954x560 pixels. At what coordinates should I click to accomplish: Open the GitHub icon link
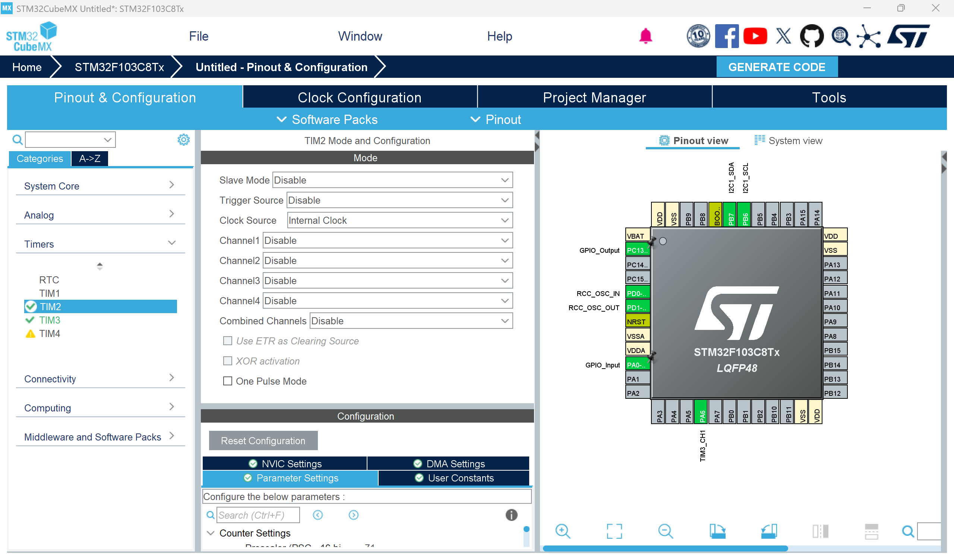click(x=812, y=36)
